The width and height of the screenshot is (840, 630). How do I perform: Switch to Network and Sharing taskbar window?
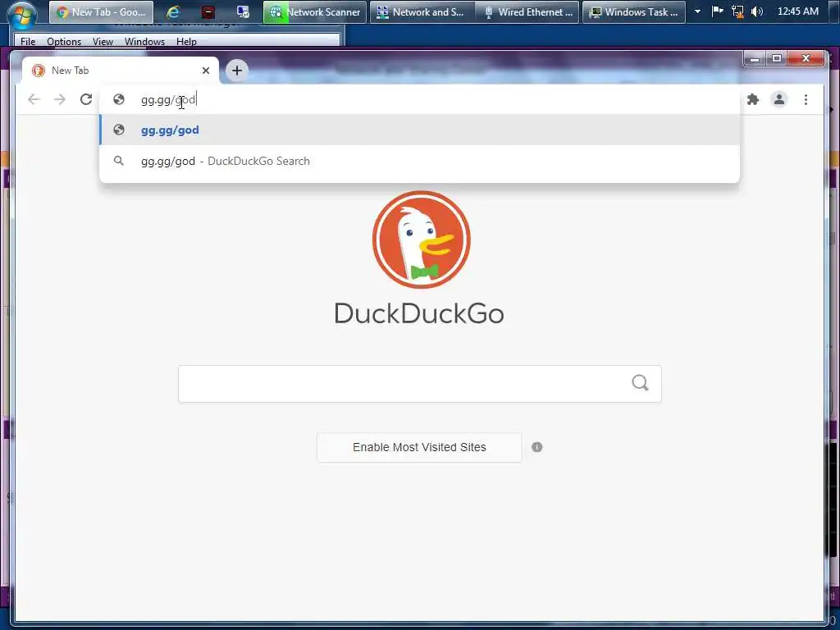422,11
